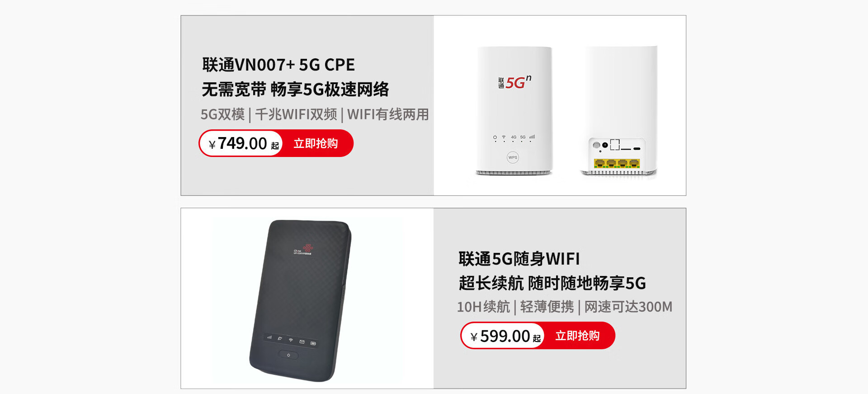This screenshot has height=394, width=868.
Task: Click the rear-view image of white CPE router
Action: pos(618,111)
